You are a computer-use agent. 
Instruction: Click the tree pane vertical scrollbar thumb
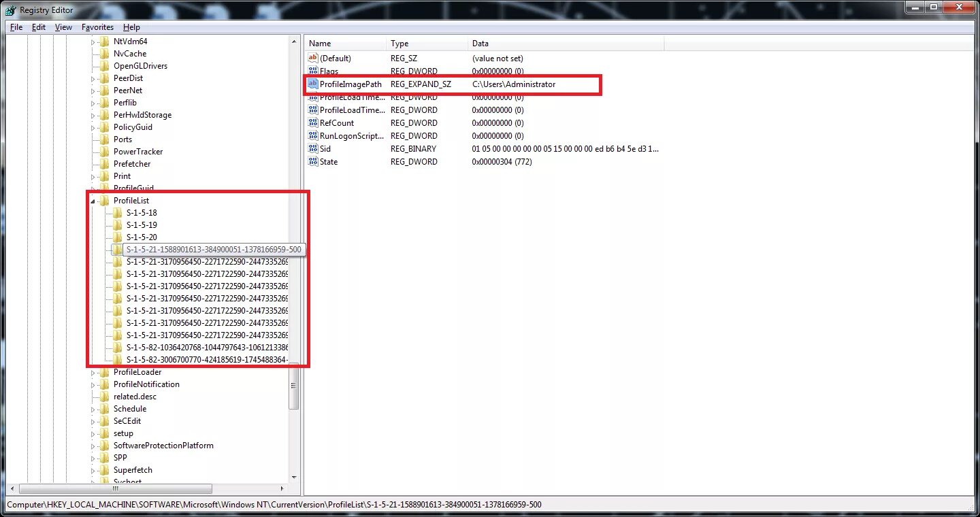click(294, 386)
